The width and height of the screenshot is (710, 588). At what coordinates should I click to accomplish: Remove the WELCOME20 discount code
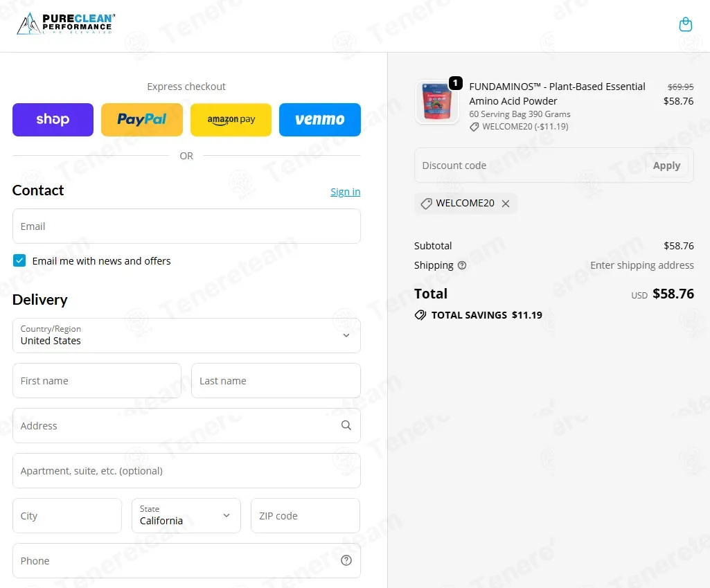pyautogui.click(x=506, y=204)
